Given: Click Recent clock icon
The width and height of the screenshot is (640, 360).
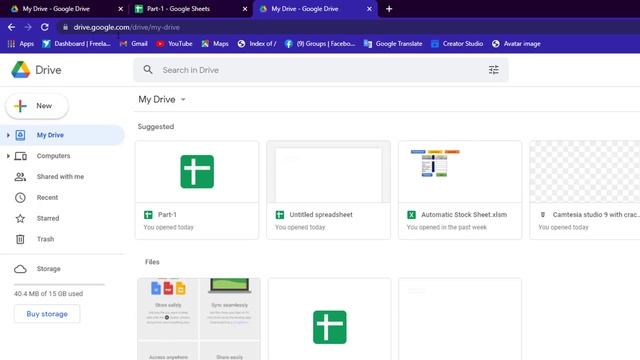Looking at the screenshot, I should point(20,198).
